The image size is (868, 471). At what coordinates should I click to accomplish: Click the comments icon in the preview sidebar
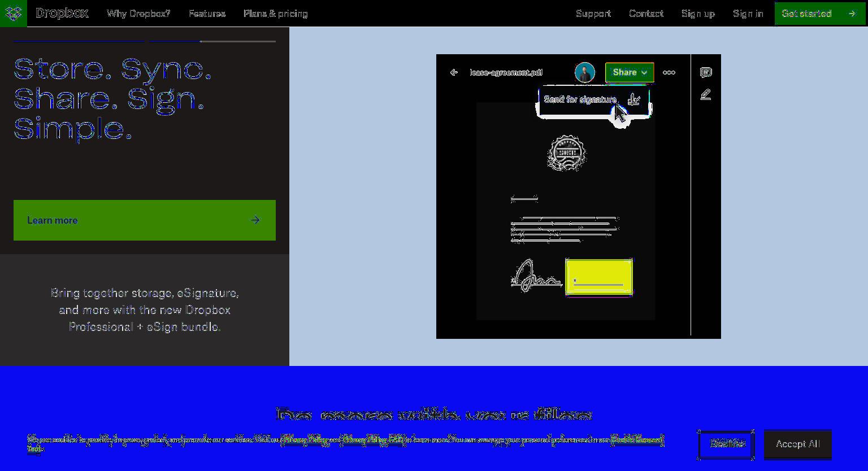coord(706,72)
